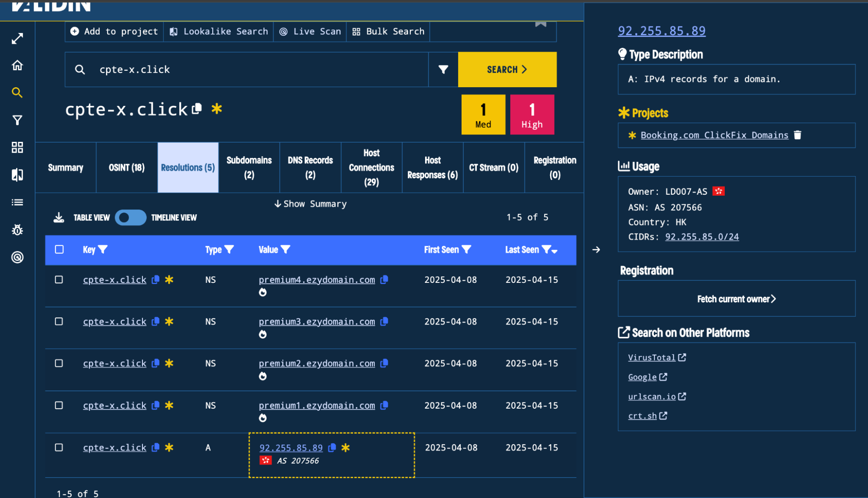Click the red 1 High severity badge
This screenshot has height=498, width=868.
coord(532,115)
